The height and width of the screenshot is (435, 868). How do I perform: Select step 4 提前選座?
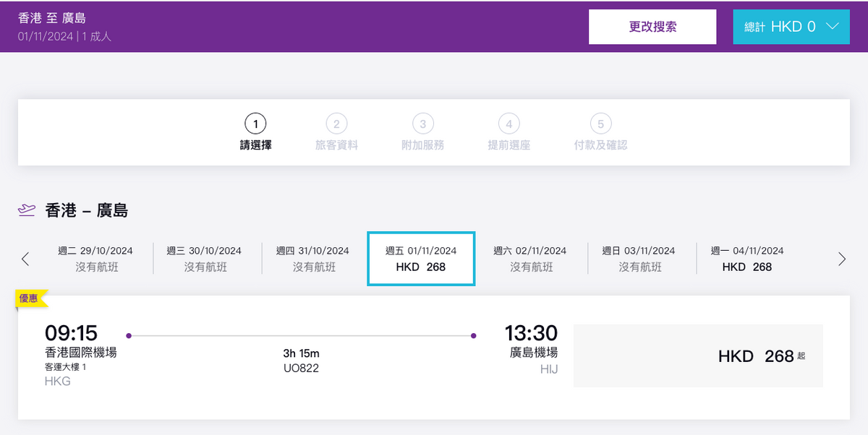tap(509, 133)
